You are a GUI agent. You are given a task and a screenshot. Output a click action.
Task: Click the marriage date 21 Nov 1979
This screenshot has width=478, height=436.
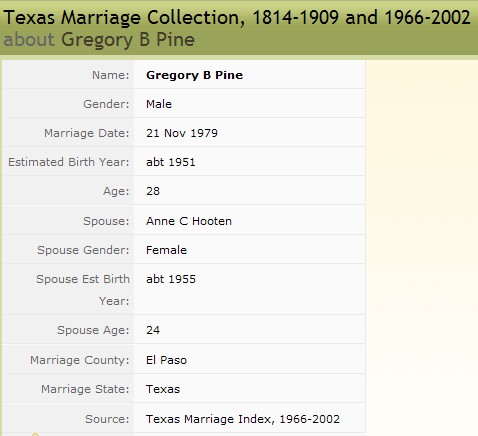[182, 133]
